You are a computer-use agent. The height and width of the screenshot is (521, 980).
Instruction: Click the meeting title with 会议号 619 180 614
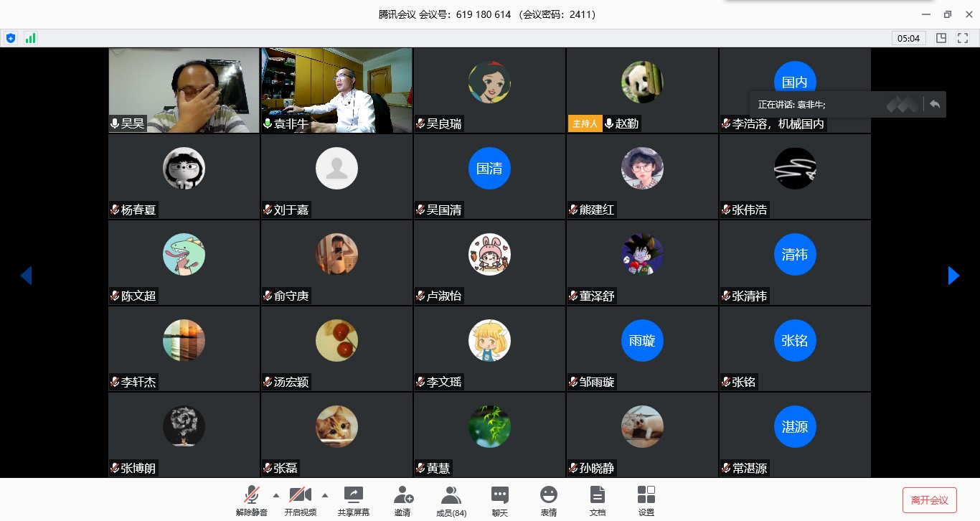pyautogui.click(x=487, y=14)
